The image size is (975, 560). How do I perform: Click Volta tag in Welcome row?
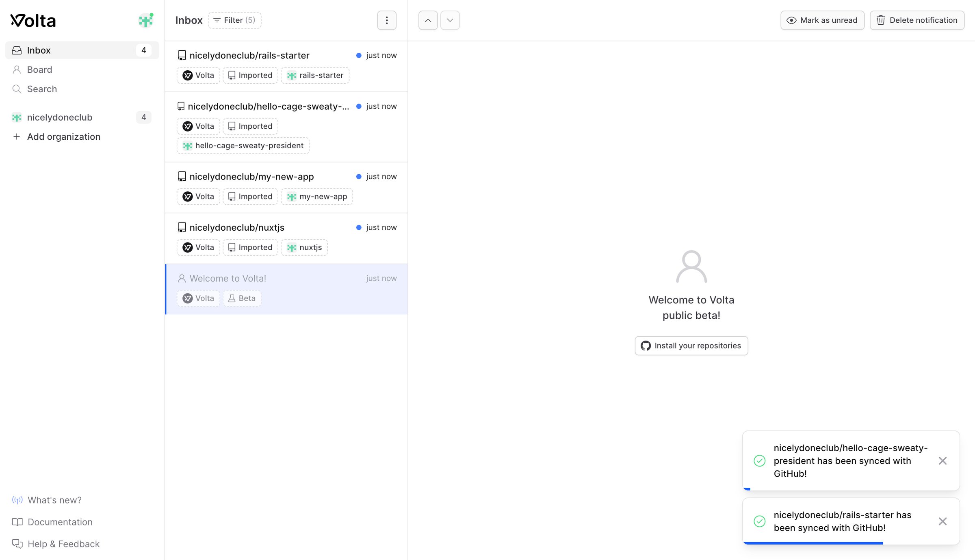point(198,298)
